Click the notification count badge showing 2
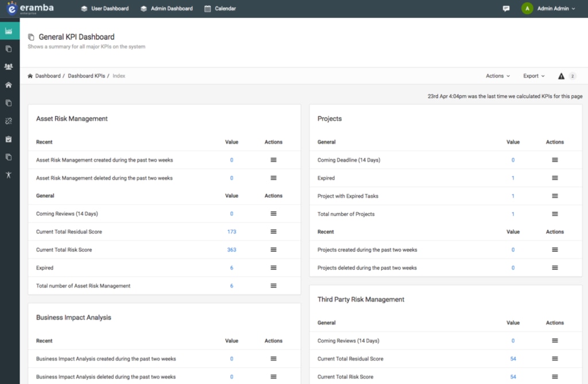Viewport: 588px width, 384px height. coord(572,76)
